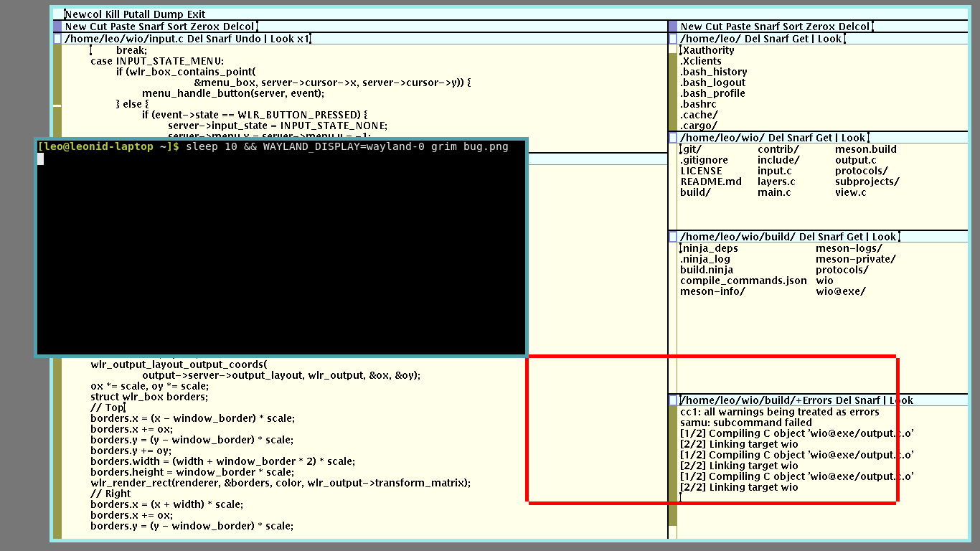Click the layout box beside the input.c tag
This screenshot has height=551, width=980.
[x=57, y=39]
